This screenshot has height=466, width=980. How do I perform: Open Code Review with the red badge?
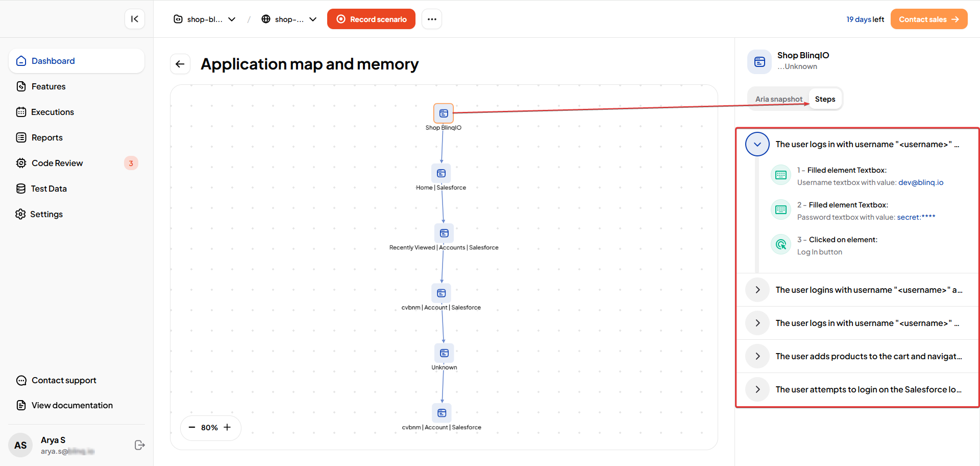pyautogui.click(x=57, y=163)
